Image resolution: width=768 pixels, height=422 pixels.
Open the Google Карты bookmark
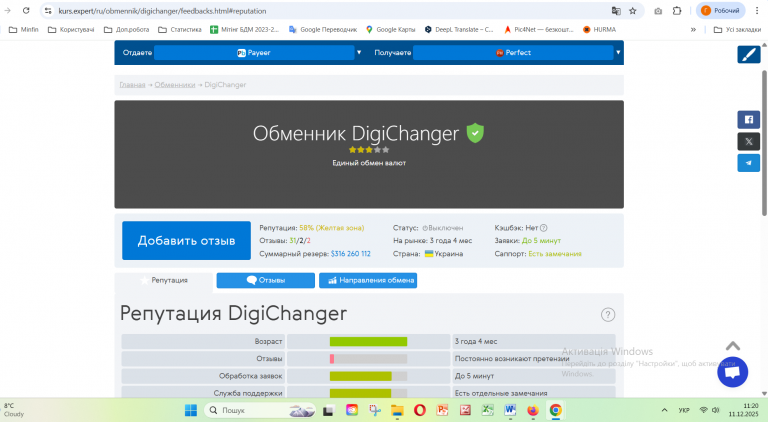pos(390,29)
